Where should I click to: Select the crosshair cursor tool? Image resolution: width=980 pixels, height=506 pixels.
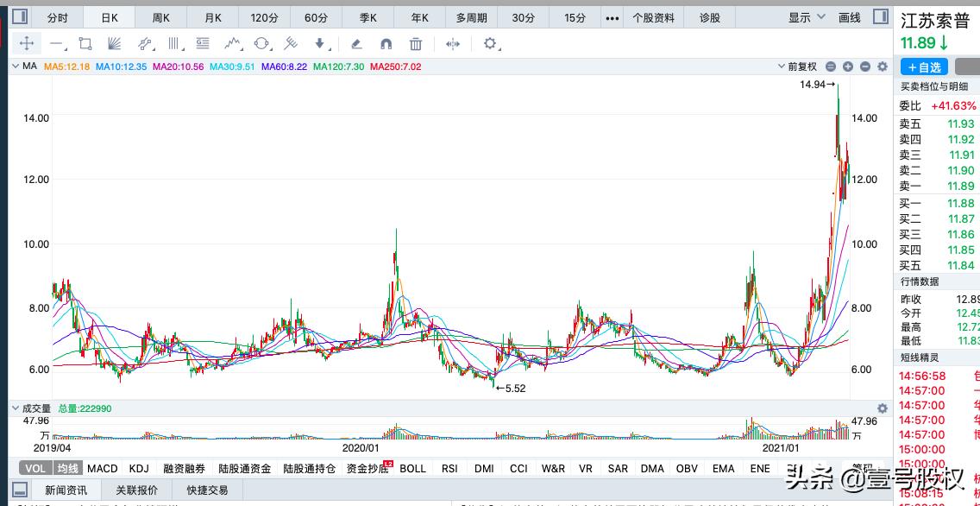(x=28, y=44)
